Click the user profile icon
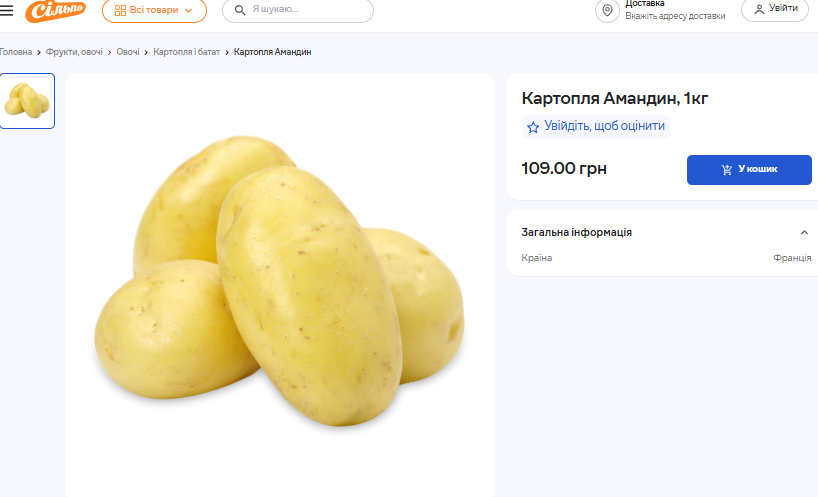The width and height of the screenshot is (818, 497). 759,9
